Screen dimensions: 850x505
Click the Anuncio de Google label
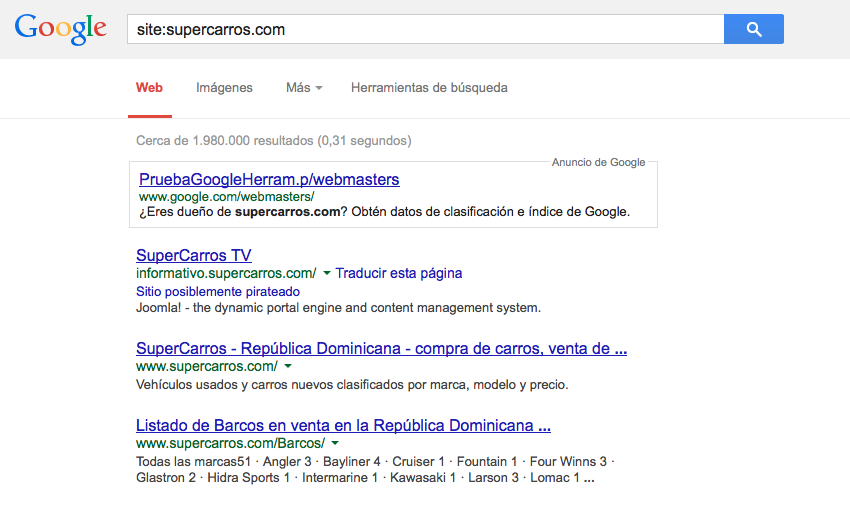pyautogui.click(x=598, y=163)
